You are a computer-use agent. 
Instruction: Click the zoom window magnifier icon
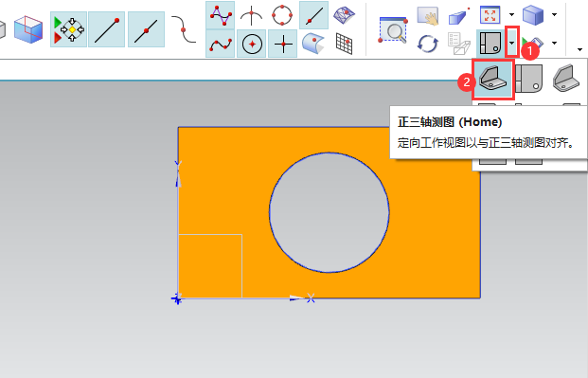[393, 30]
